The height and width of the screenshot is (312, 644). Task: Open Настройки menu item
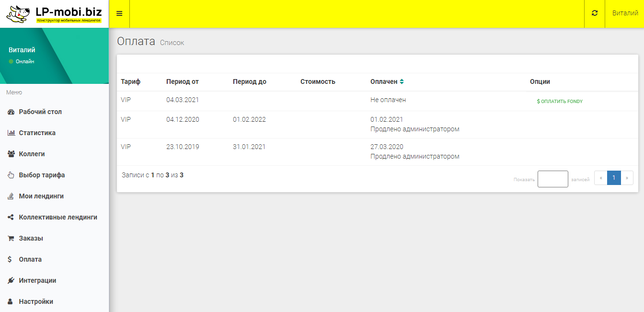pos(36,302)
